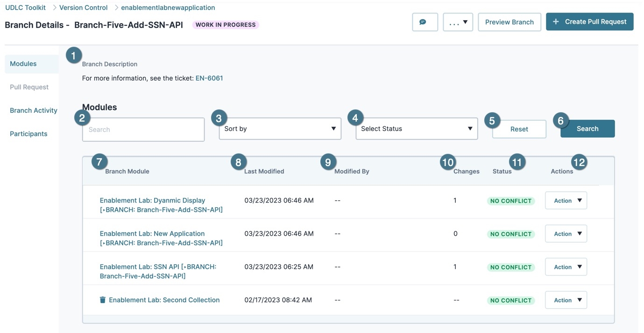Click trash icon beside Second Collection module
The width and height of the screenshot is (644, 333).
tap(103, 300)
